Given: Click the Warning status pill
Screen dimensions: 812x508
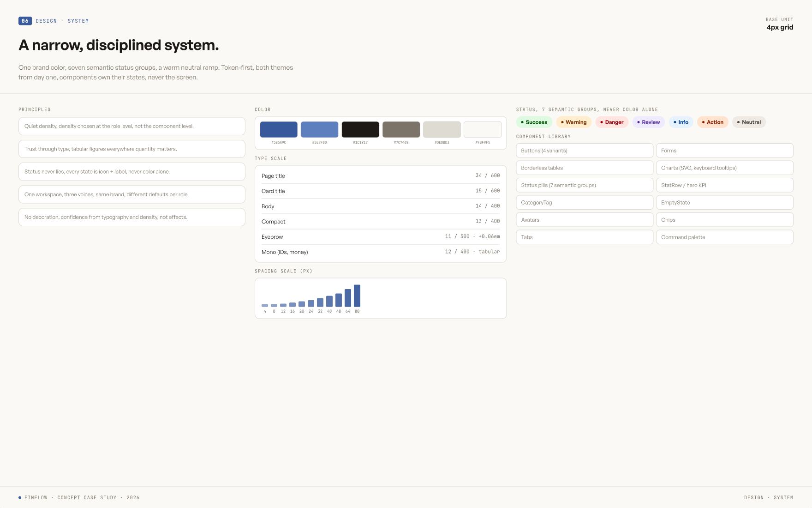Looking at the screenshot, I should [573, 122].
